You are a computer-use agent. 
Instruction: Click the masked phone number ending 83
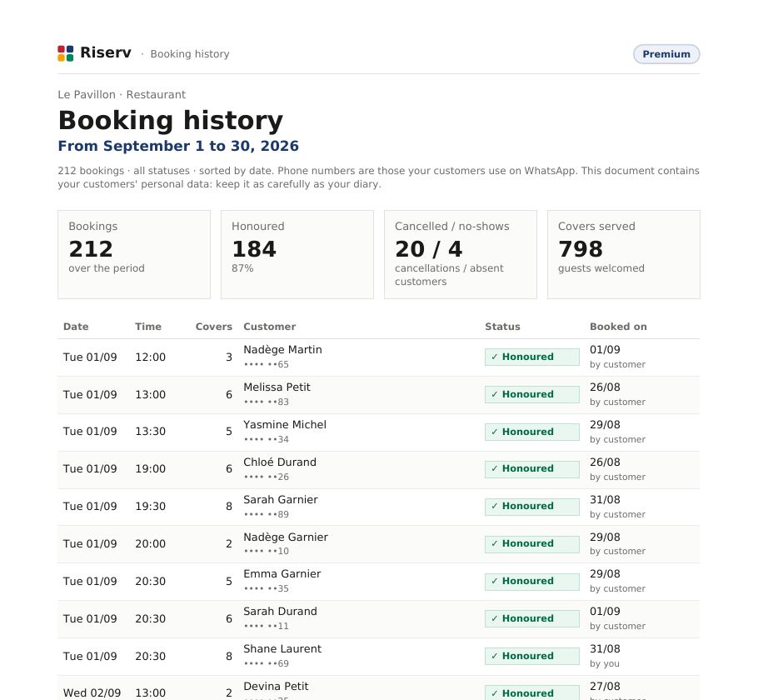[x=266, y=402]
